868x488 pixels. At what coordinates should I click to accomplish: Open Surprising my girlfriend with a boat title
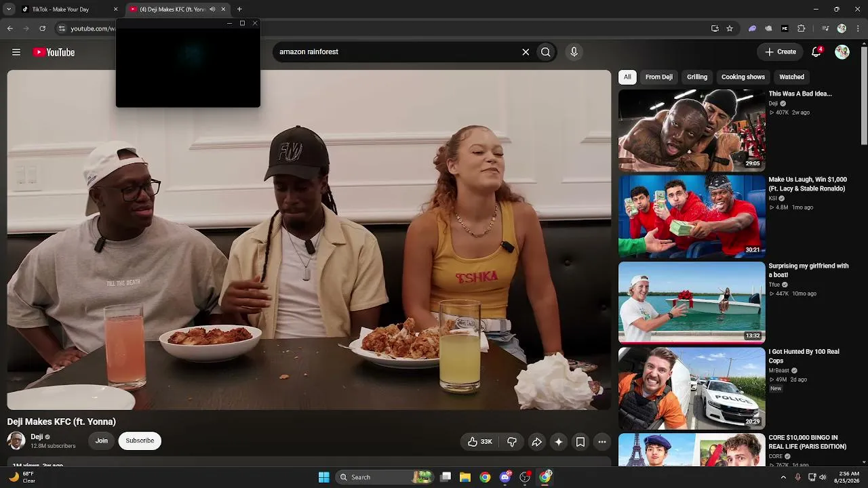[808, 270]
